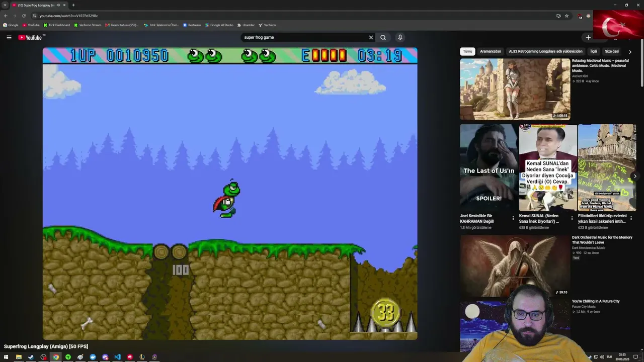Open League of Legends from the taskbar

[142, 357]
